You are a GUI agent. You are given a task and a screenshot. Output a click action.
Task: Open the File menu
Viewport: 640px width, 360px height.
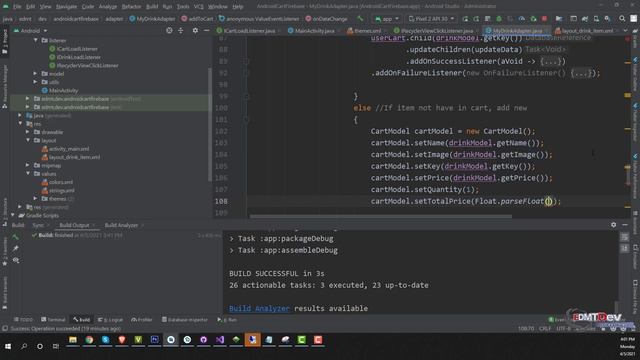click(x=17, y=7)
